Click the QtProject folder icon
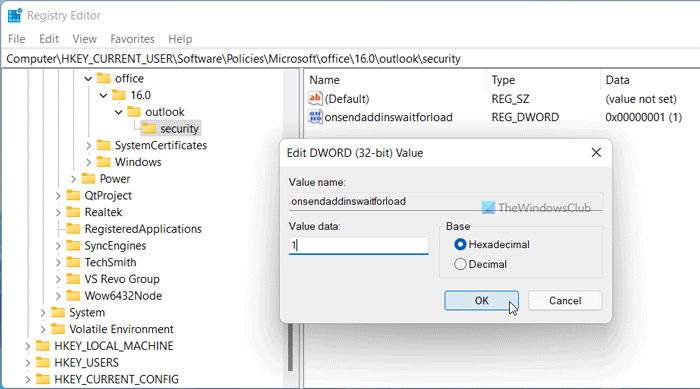The height and width of the screenshot is (389, 700). [73, 195]
